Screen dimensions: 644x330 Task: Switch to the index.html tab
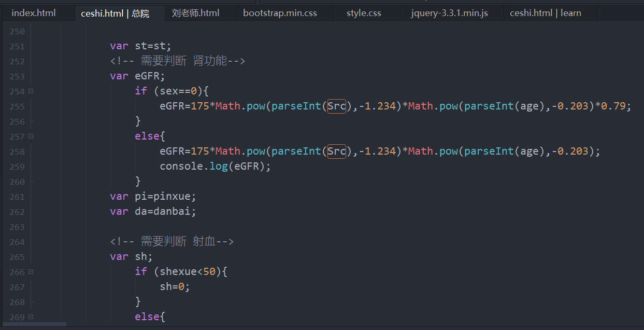(34, 13)
